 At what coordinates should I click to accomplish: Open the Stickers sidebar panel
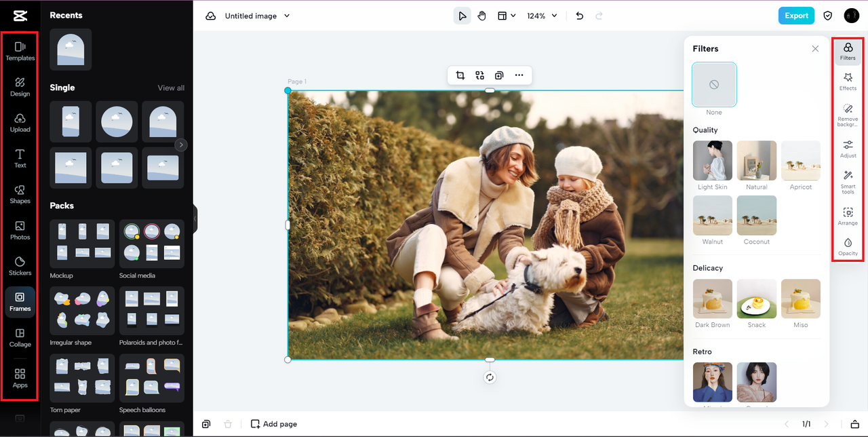pyautogui.click(x=20, y=265)
